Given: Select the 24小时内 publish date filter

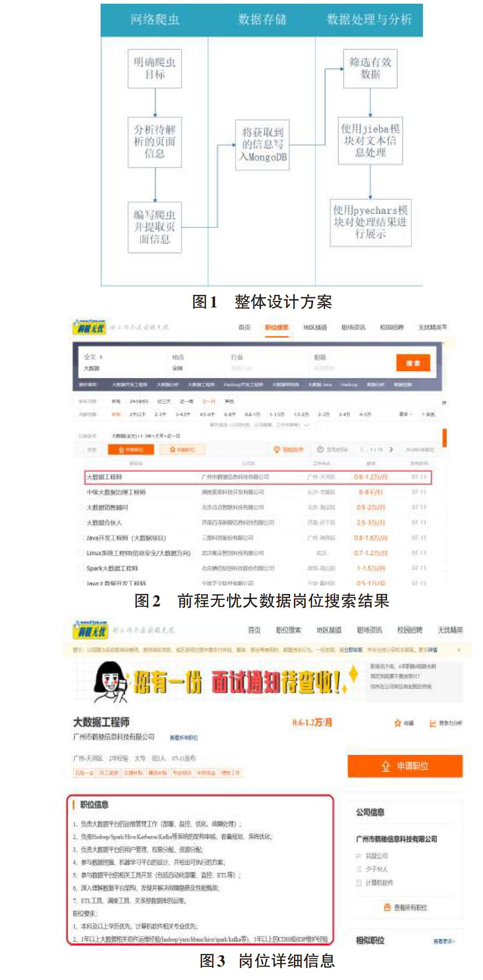Looking at the screenshot, I should pos(139,401).
